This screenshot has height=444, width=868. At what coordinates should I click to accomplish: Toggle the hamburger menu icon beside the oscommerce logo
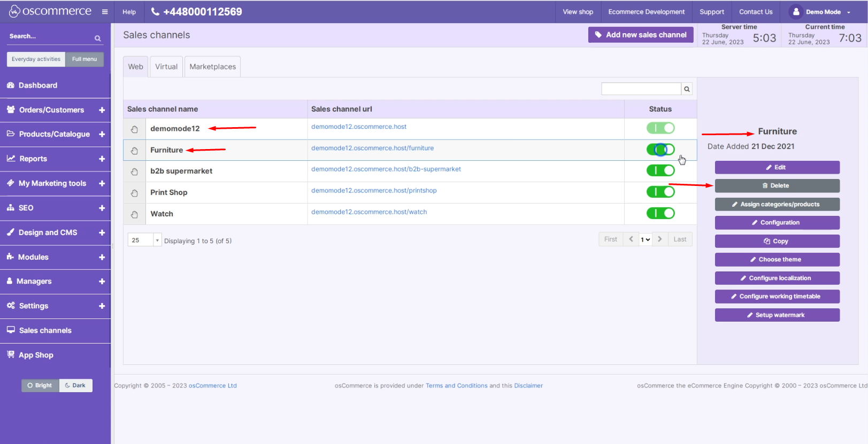(x=105, y=12)
